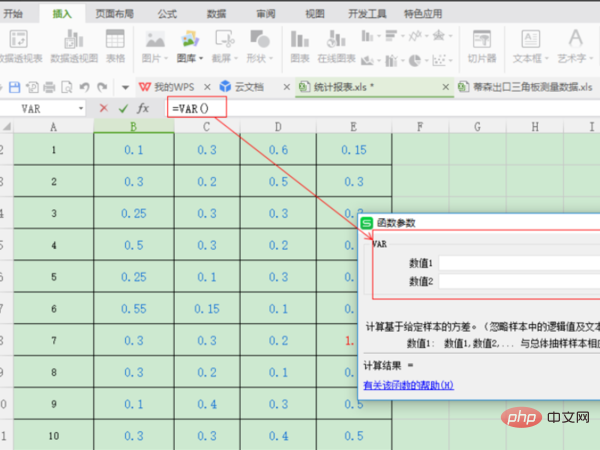Expand the 文本框 dropdown arrow
Image resolution: width=600 pixels, height=450 pixels.
(x=546, y=59)
